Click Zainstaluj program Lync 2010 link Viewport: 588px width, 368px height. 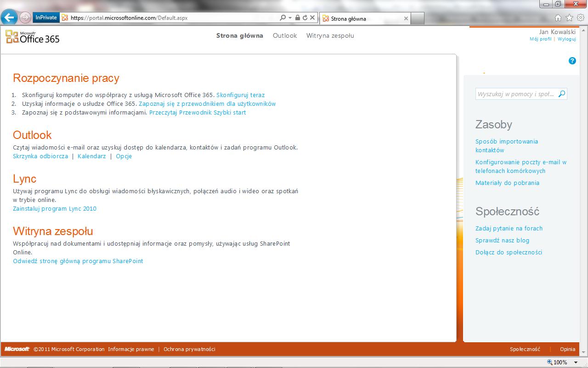pyautogui.click(x=55, y=209)
